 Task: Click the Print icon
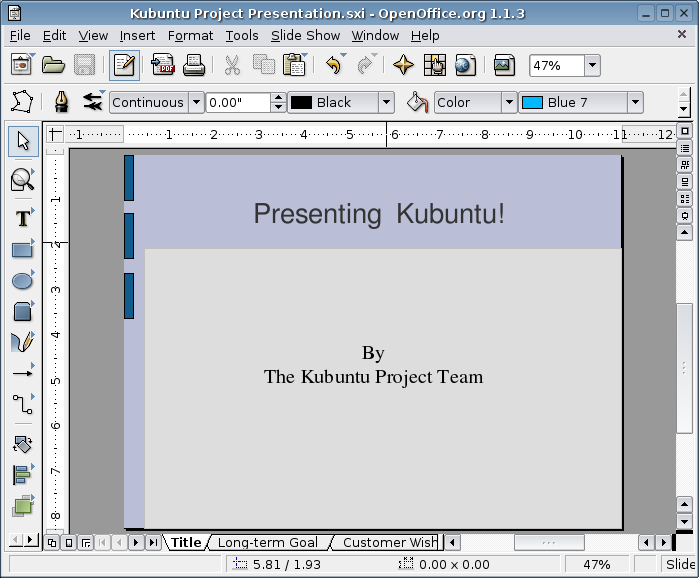(194, 65)
